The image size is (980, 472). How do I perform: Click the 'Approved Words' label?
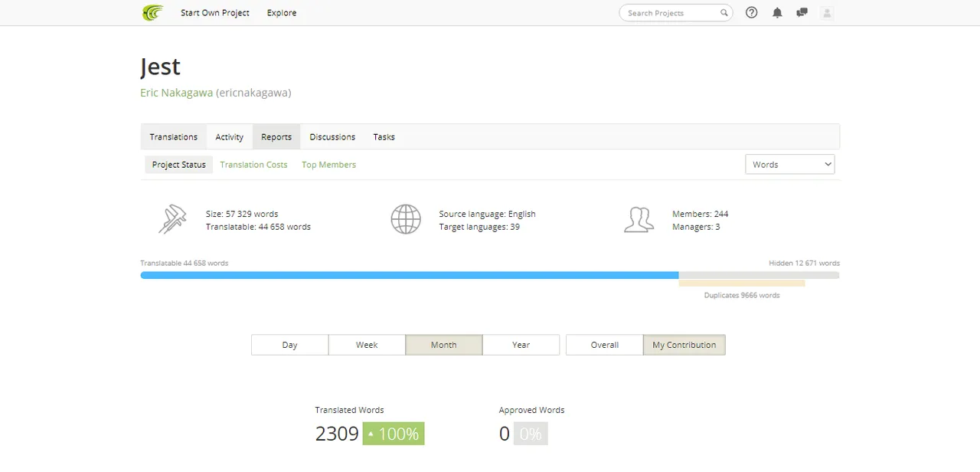531,410
